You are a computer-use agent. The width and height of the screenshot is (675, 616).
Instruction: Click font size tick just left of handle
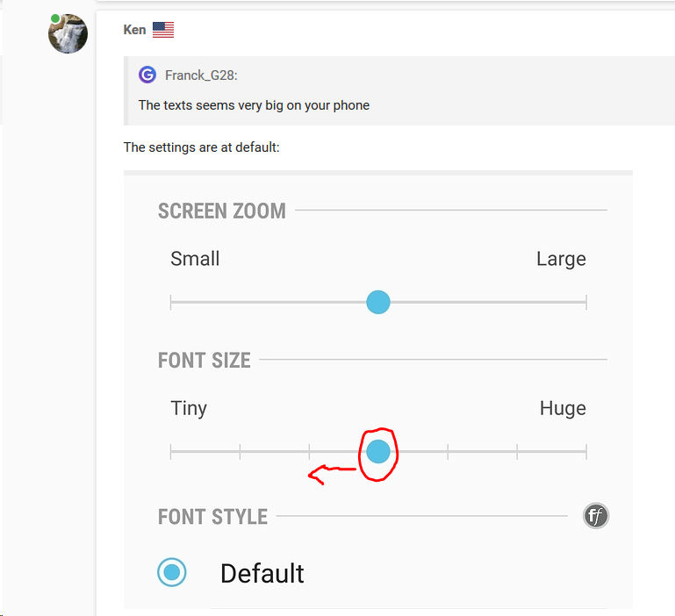pyautogui.click(x=309, y=452)
